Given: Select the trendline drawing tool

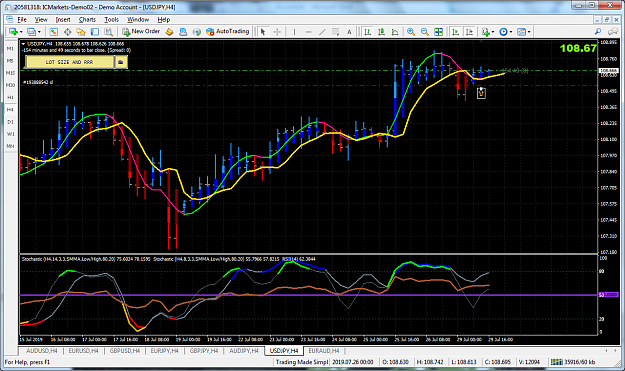Looking at the screenshot, I should click(x=322, y=31).
